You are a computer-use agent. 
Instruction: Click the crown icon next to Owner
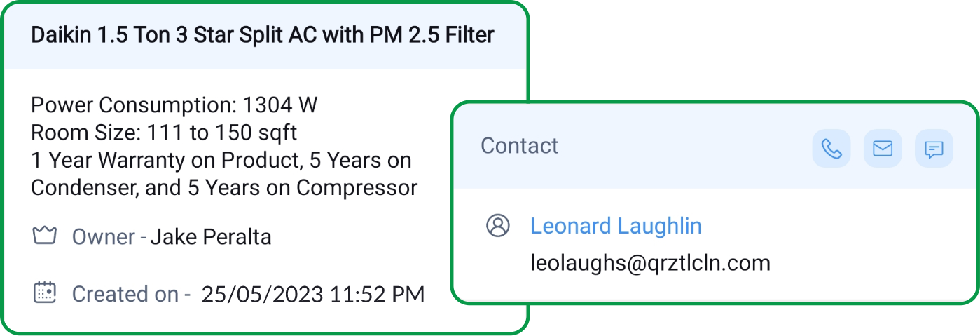(x=44, y=236)
